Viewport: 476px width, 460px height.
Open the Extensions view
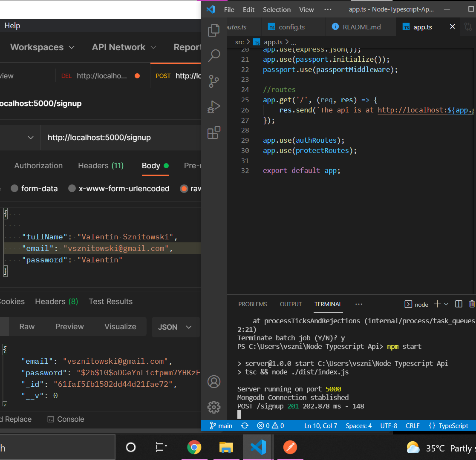213,133
